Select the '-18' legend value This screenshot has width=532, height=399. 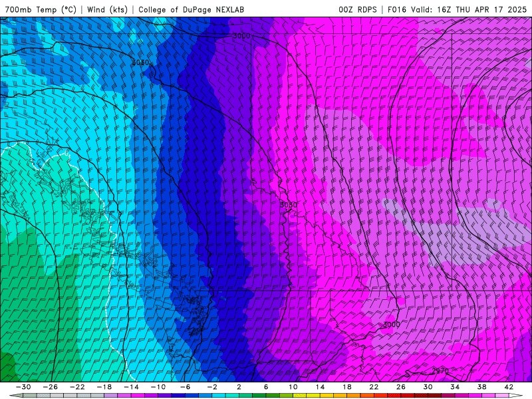click(104, 387)
